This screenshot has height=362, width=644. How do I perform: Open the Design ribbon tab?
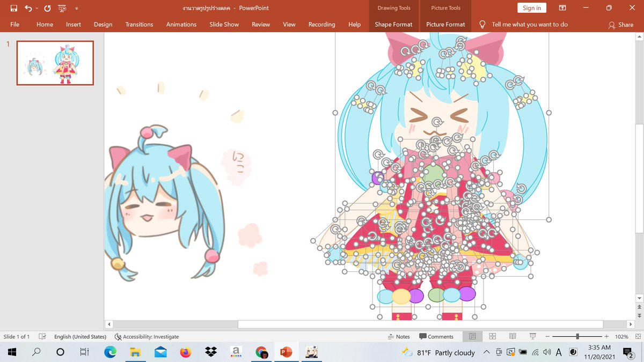(x=103, y=24)
